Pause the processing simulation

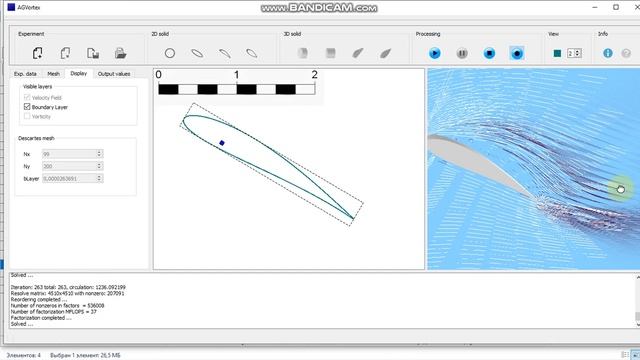(462, 53)
